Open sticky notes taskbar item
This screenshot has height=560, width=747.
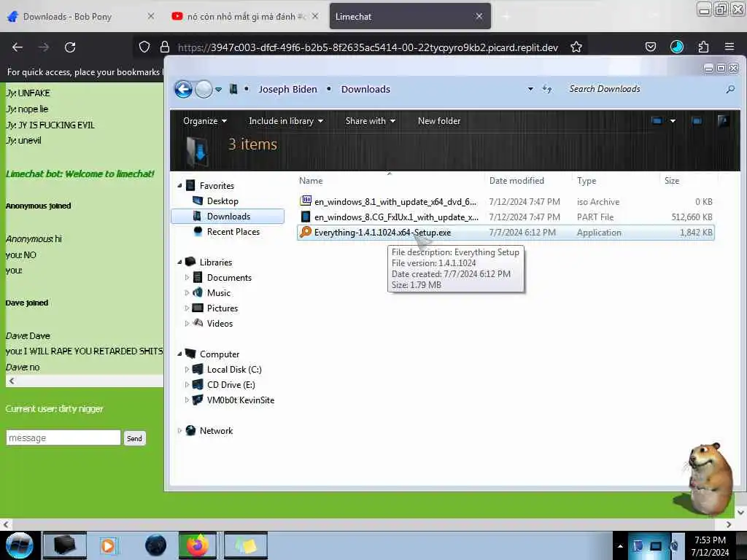pos(246,545)
